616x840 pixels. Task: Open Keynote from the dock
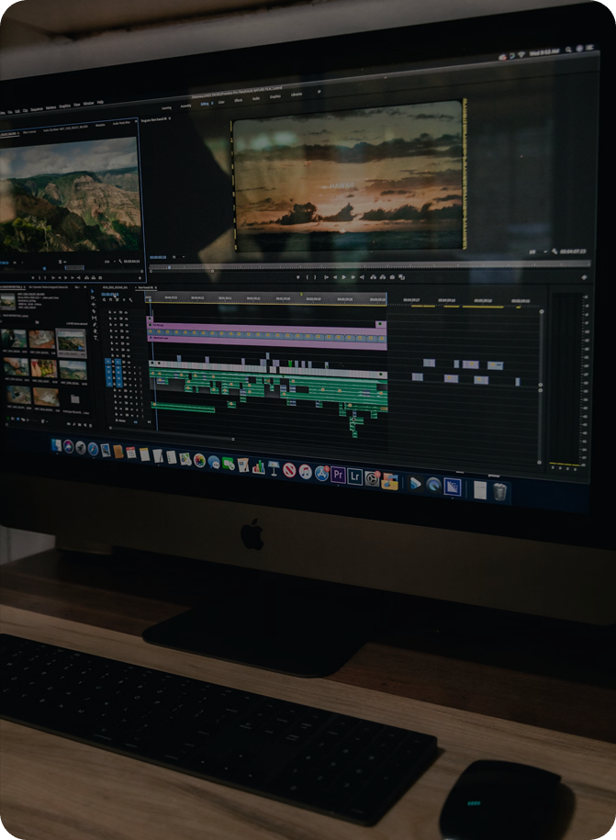click(x=273, y=468)
